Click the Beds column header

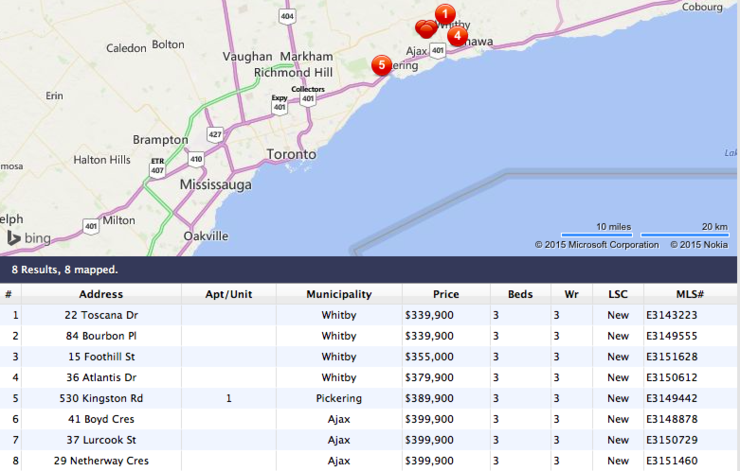(x=520, y=294)
